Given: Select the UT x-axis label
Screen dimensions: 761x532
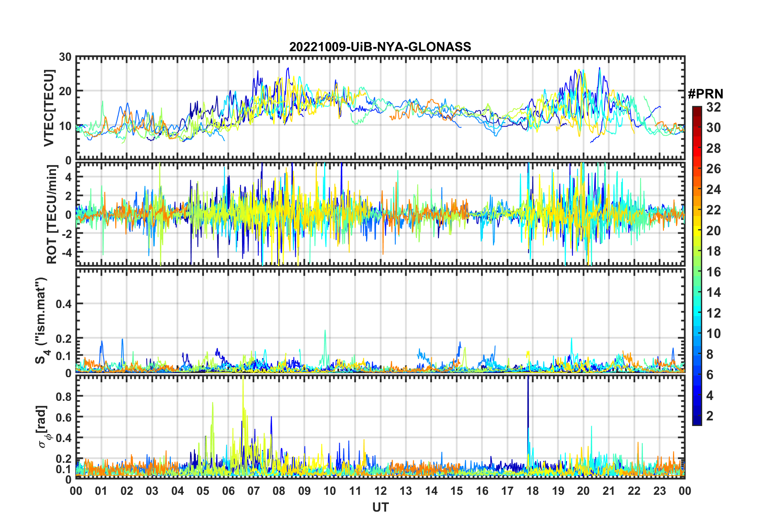Looking at the screenshot, I should (x=380, y=508).
